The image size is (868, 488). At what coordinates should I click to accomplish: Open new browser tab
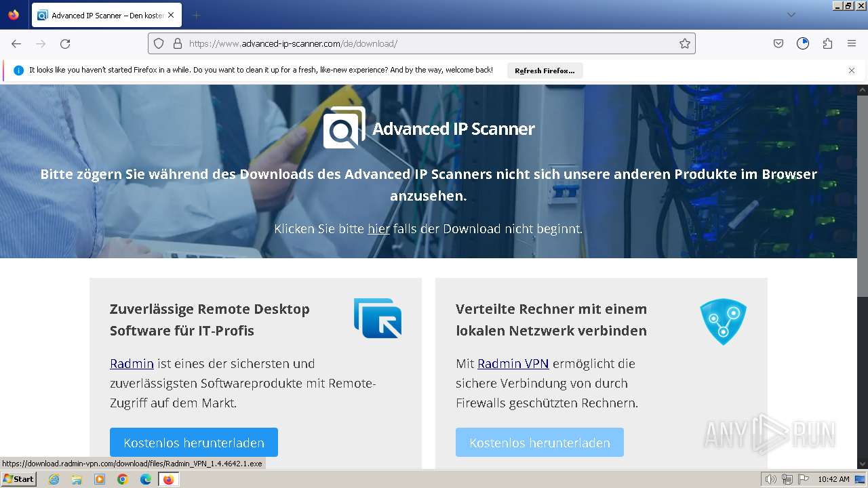(197, 15)
